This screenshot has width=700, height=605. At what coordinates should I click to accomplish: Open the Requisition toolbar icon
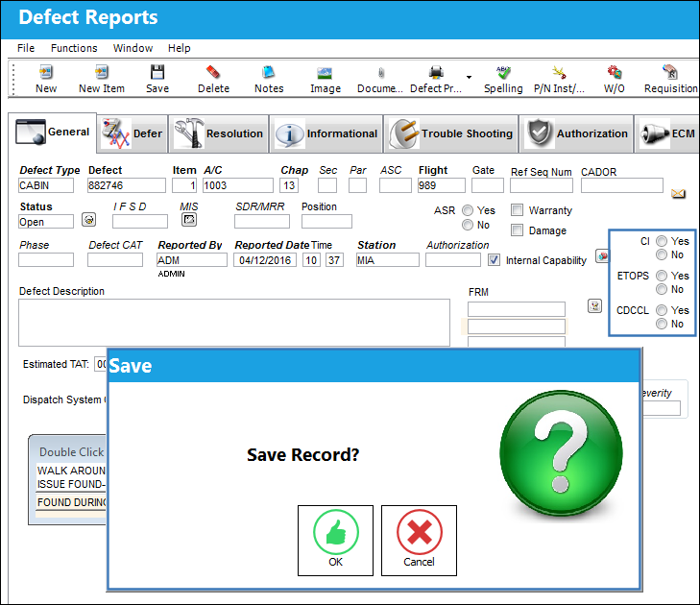coord(670,72)
